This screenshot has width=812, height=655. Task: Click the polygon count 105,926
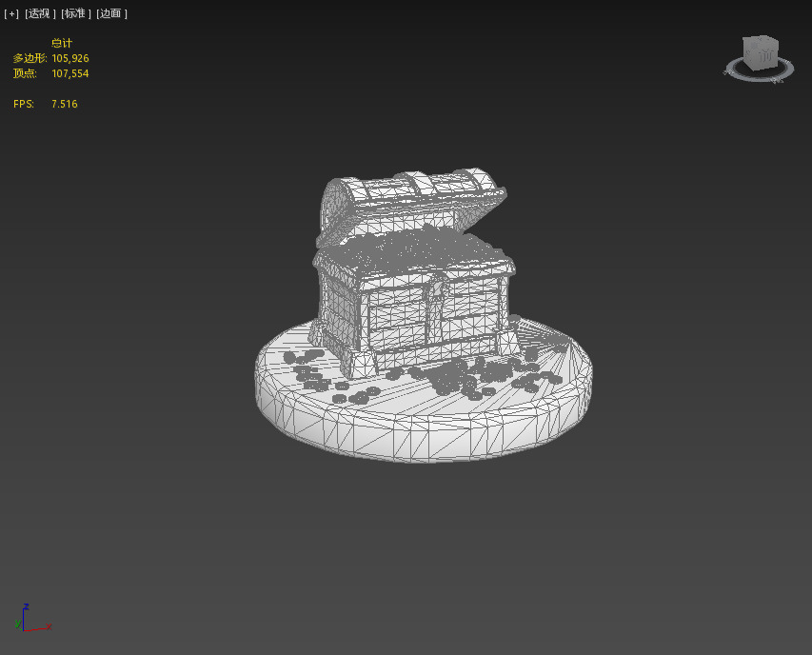[x=69, y=58]
